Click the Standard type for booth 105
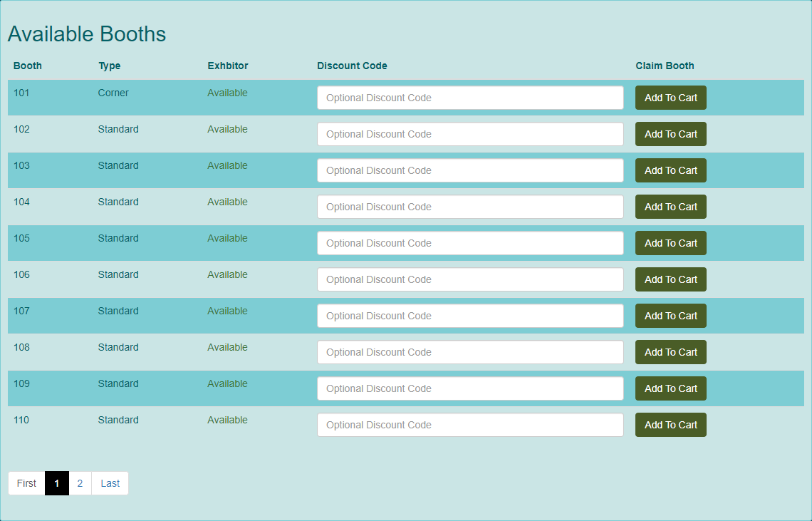 pos(118,238)
